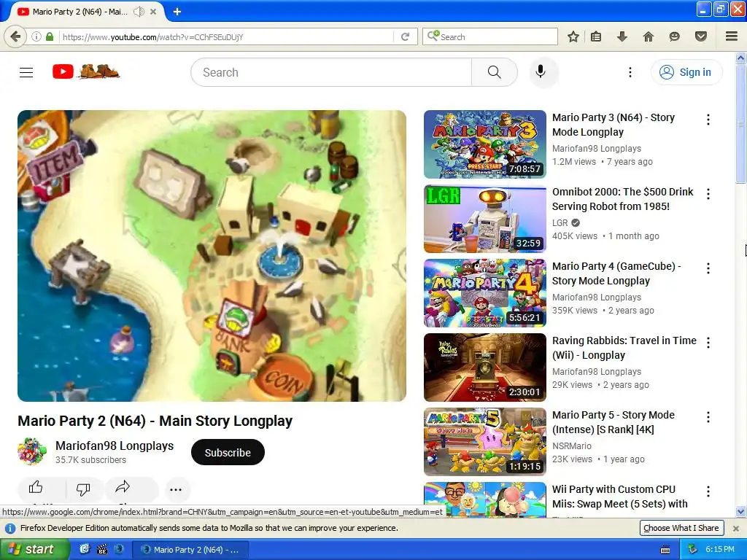Click LGR channel name under Omnibot video
Screen dimensions: 747x560
point(560,223)
